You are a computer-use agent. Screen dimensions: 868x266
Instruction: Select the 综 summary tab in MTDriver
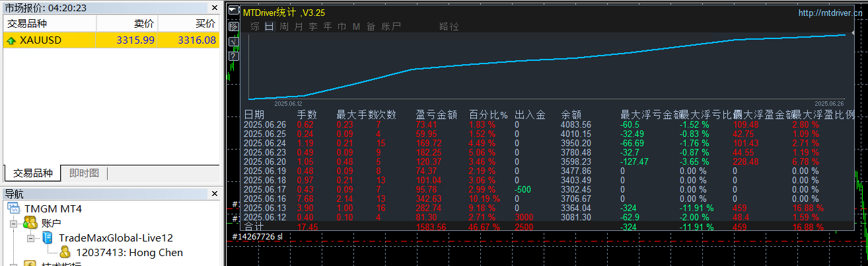(254, 26)
